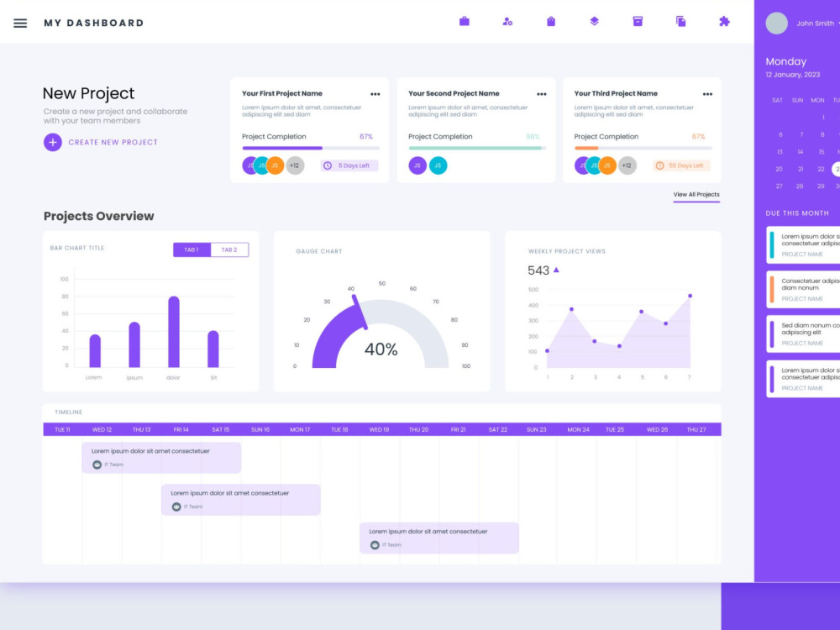Select the first timeline task starting WED 12
The width and height of the screenshot is (840, 630).
(161, 458)
